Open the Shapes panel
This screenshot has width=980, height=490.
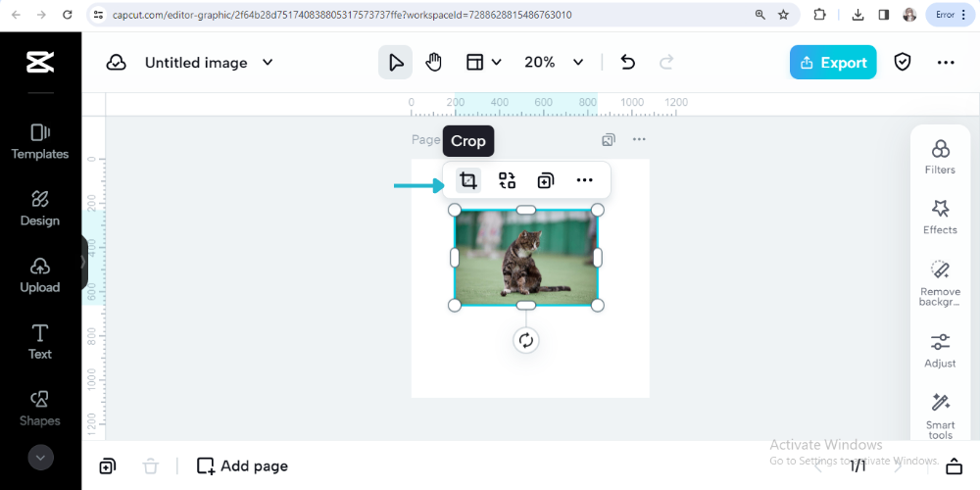[x=40, y=409]
